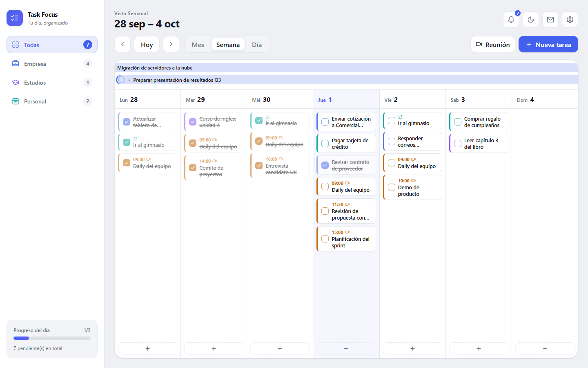Open the Revisión de propuesta task card

346,211
